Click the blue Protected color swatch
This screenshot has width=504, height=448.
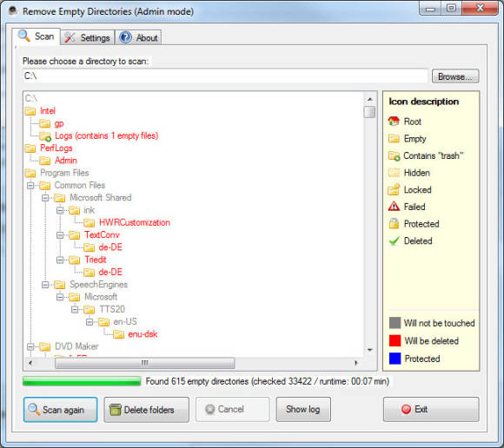(x=395, y=359)
